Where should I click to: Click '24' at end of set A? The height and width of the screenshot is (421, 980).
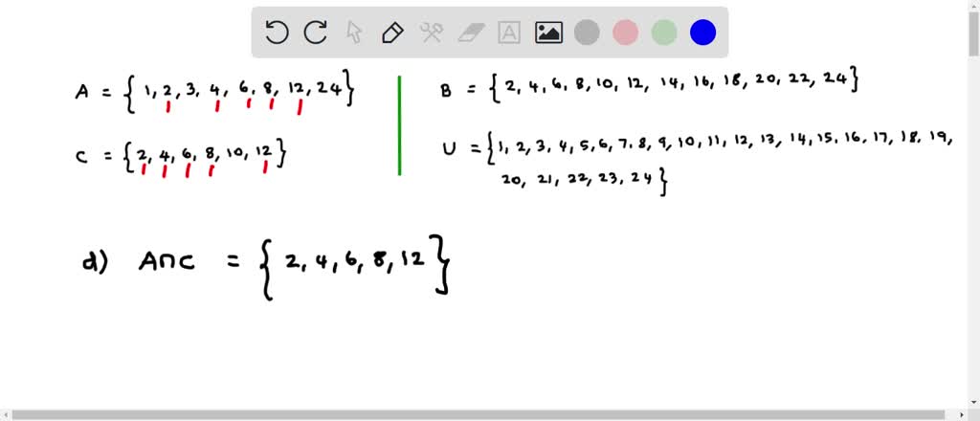pos(328,89)
